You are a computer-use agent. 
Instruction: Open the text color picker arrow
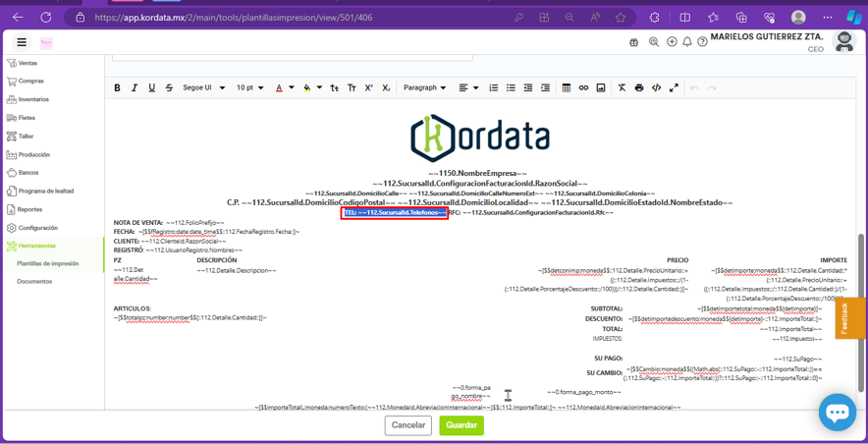coord(291,88)
